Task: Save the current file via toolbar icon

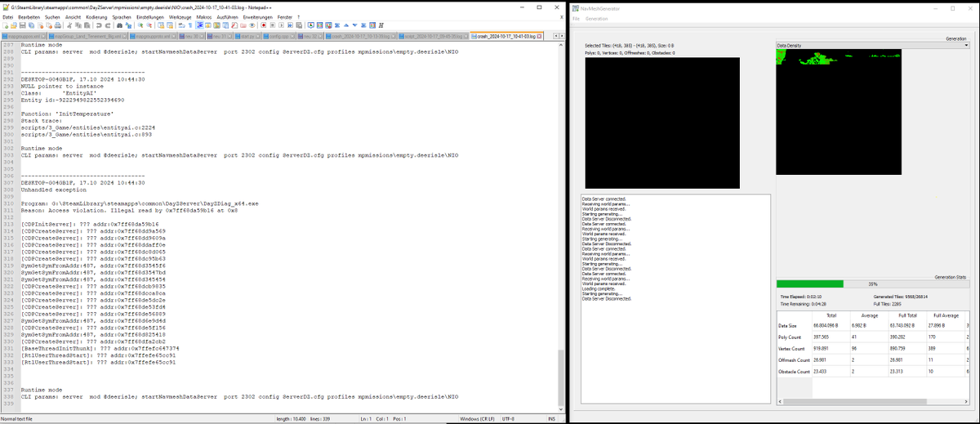Action: 22,25
